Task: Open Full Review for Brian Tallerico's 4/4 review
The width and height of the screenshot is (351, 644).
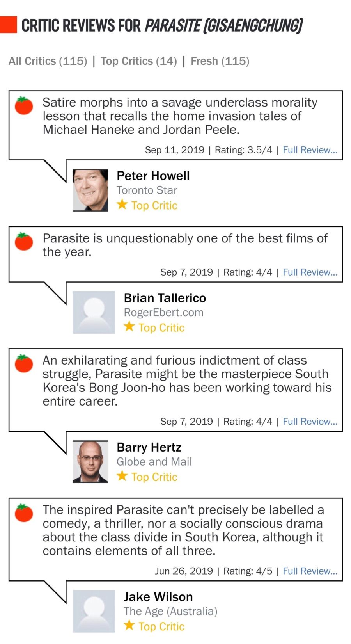Action: (x=310, y=272)
